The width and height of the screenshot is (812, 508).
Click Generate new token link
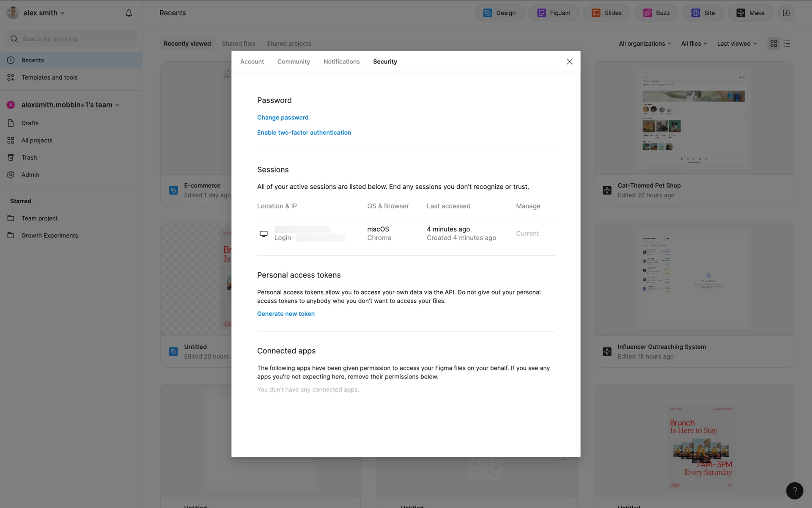[x=285, y=314]
